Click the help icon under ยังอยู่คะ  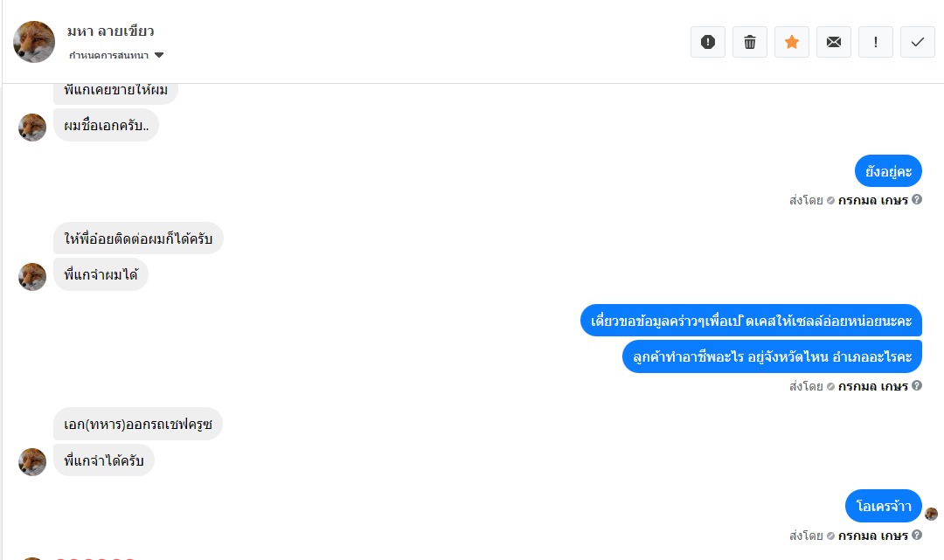[x=917, y=199]
